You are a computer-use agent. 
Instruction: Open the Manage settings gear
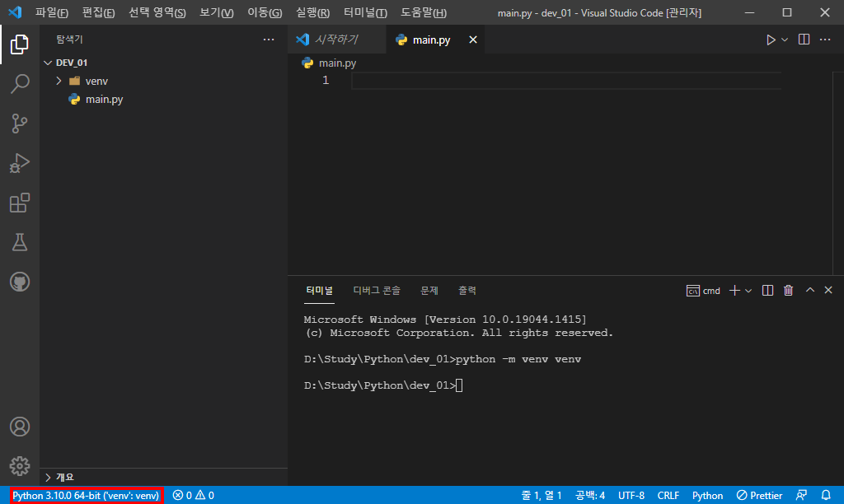click(20, 465)
